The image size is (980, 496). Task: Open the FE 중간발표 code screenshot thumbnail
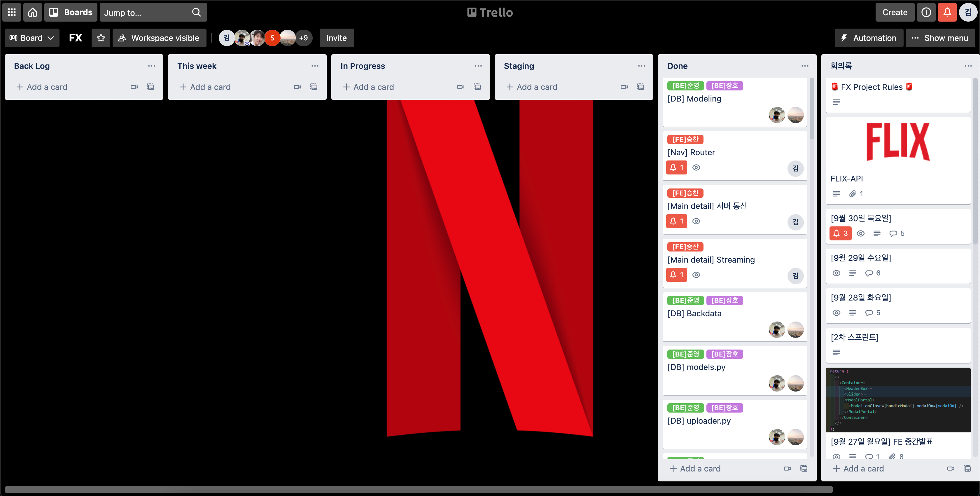tap(898, 400)
